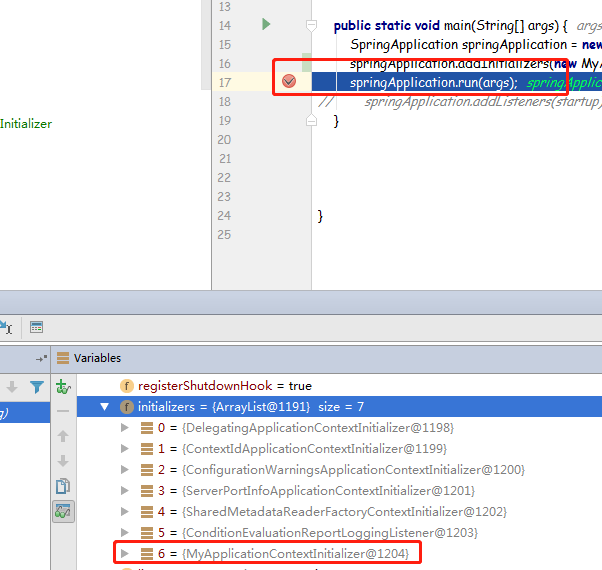
Task: Move watch down with the down arrow icon
Action: tap(63, 461)
